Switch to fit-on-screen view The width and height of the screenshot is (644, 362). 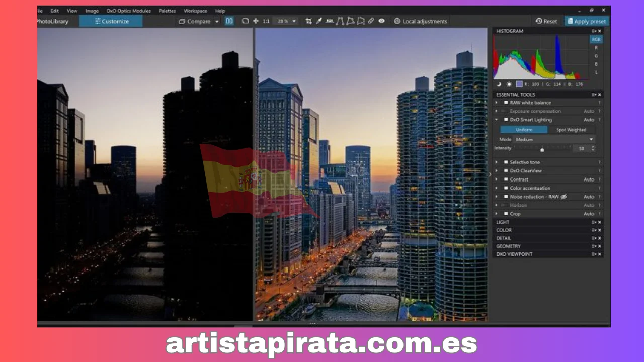tap(245, 21)
